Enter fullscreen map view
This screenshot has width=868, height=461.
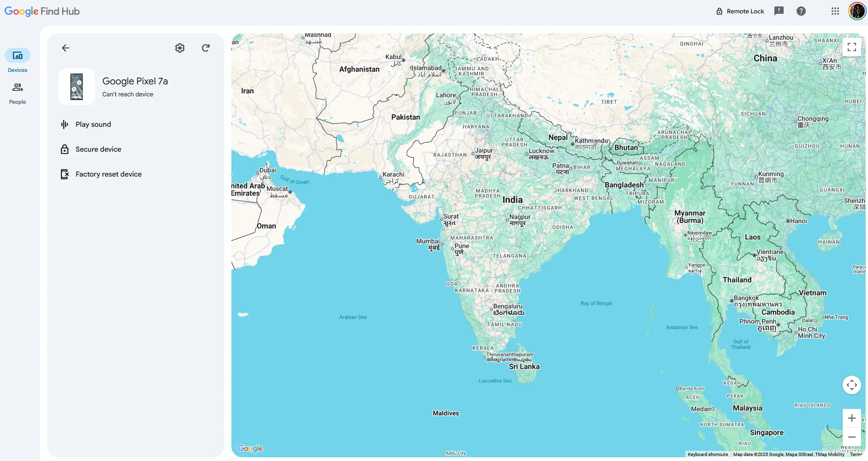(852, 47)
